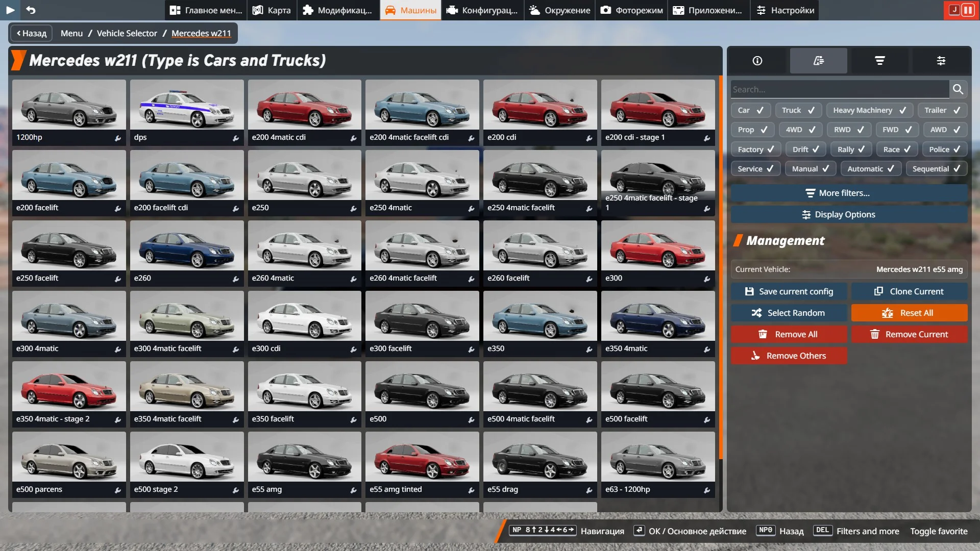Open the filter tab icon in side panel

point(880,61)
